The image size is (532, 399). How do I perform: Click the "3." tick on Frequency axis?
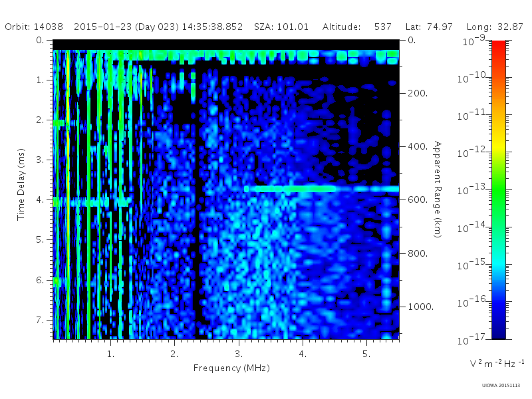click(x=239, y=354)
